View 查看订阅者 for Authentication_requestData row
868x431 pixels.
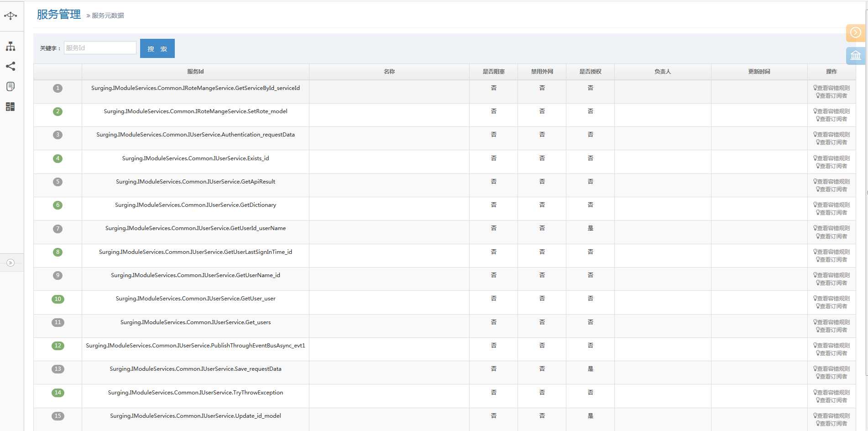(x=831, y=142)
